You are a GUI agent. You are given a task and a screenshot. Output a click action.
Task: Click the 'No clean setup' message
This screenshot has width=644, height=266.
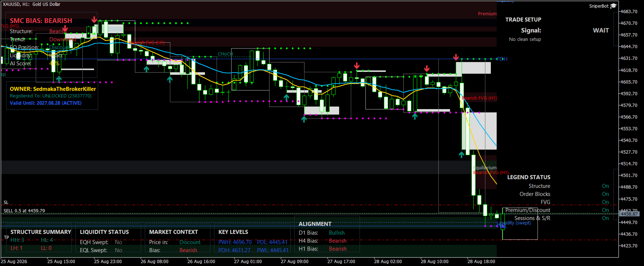click(x=525, y=39)
